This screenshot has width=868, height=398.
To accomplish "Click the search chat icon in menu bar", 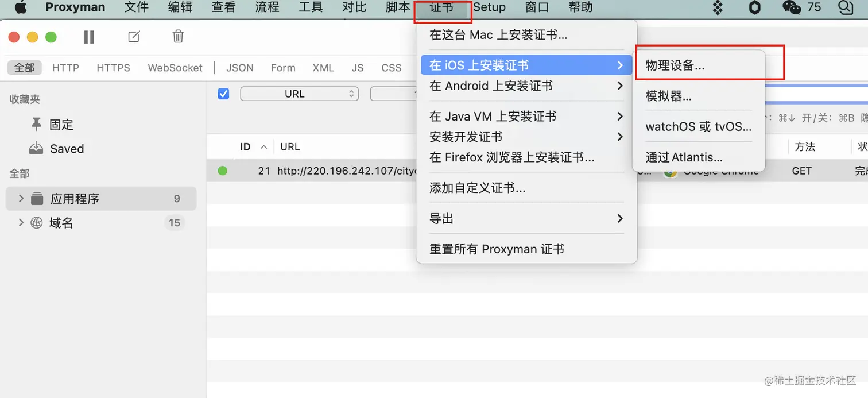I will click(x=846, y=7).
